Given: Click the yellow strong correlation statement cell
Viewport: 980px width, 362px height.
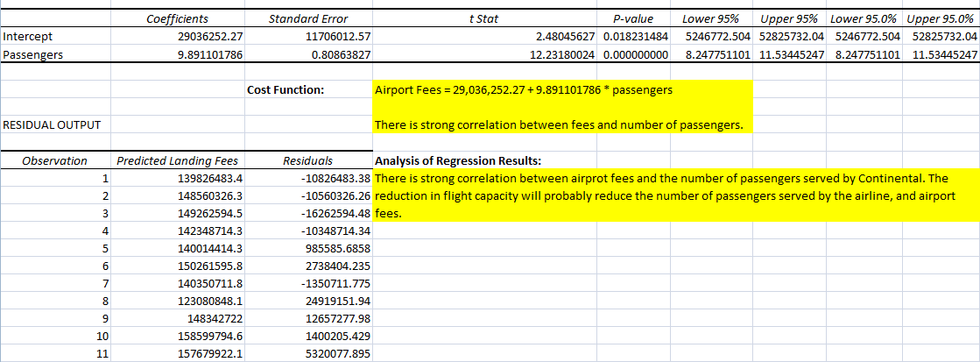Looking at the screenshot, I should (x=559, y=125).
